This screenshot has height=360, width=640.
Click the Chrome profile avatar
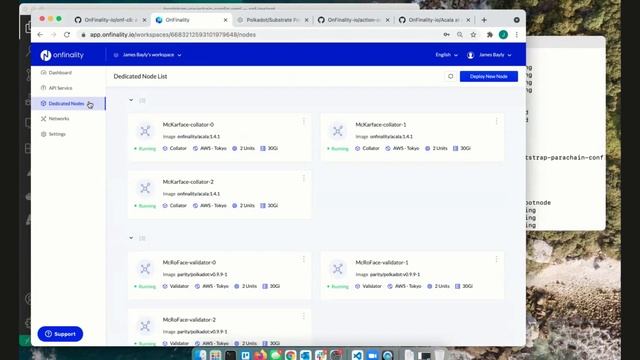point(503,35)
